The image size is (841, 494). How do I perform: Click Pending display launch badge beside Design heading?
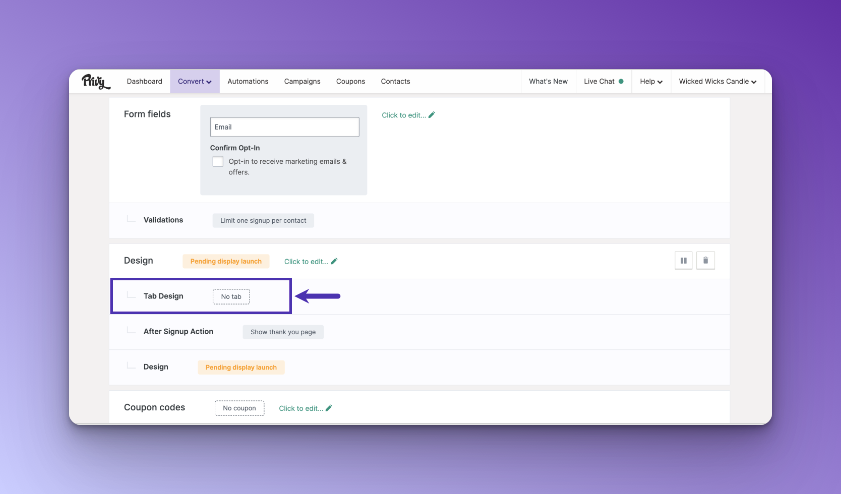[x=226, y=261]
